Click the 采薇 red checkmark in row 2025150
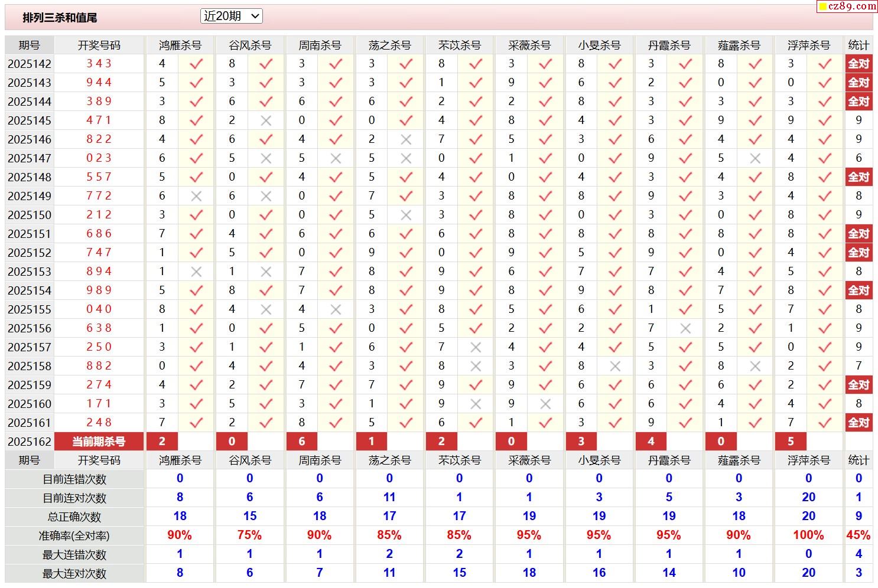Viewport: 878px width, 588px height. (x=545, y=215)
